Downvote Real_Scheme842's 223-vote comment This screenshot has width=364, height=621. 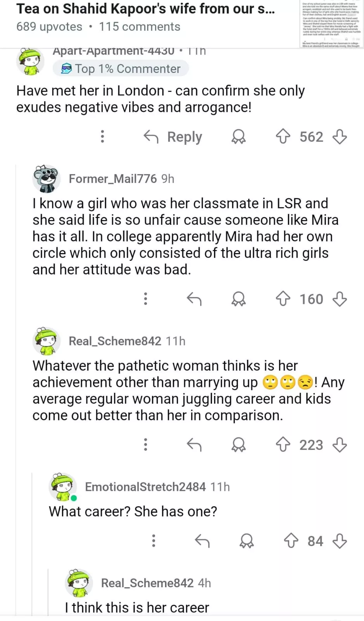coord(340,444)
